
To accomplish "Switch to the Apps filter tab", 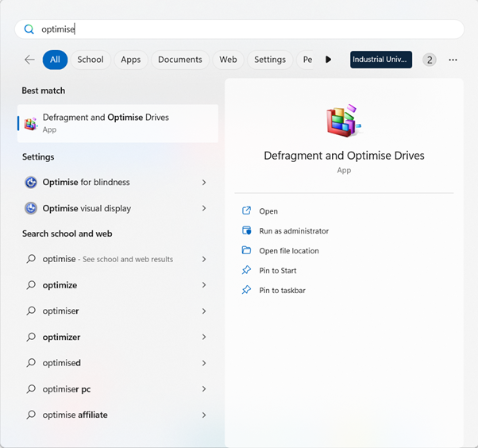I will point(130,60).
